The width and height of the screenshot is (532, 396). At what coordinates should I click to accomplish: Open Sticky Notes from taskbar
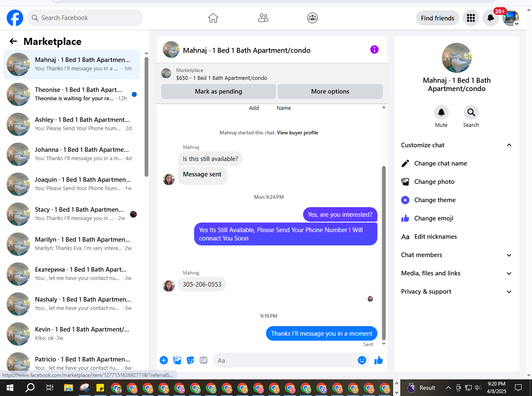tap(100, 388)
